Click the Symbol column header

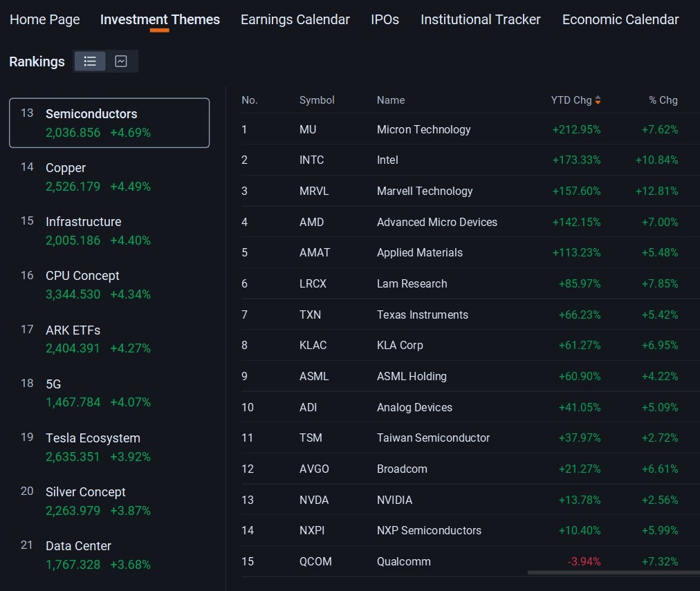(317, 100)
